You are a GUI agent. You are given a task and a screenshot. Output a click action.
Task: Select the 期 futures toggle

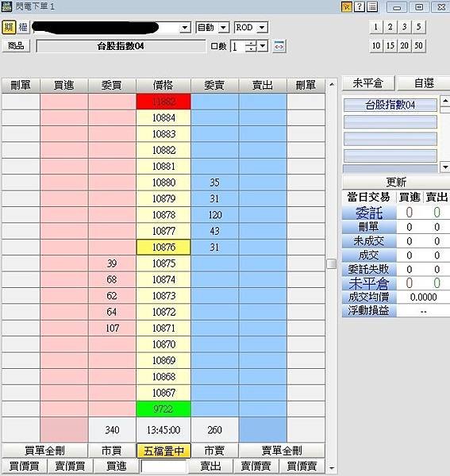point(9,27)
